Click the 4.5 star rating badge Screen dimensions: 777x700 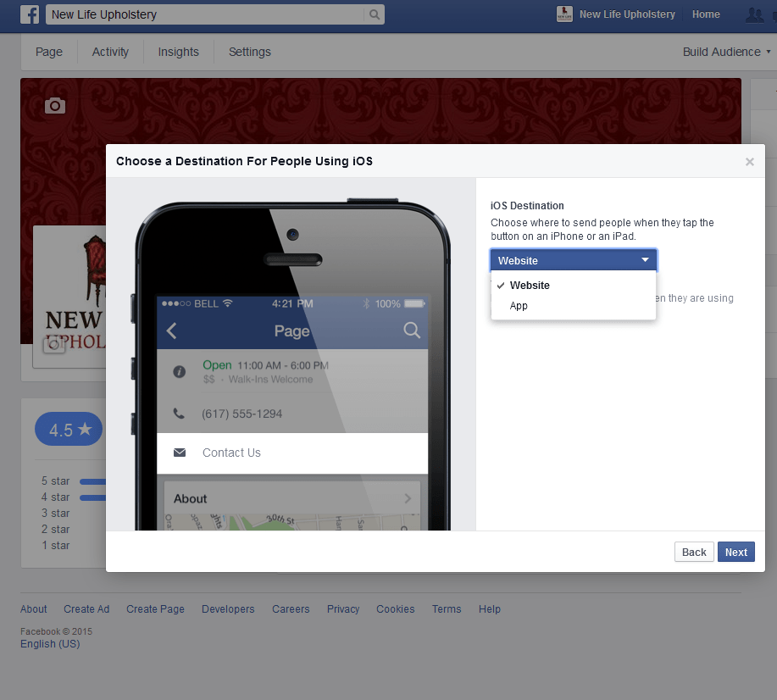(69, 429)
